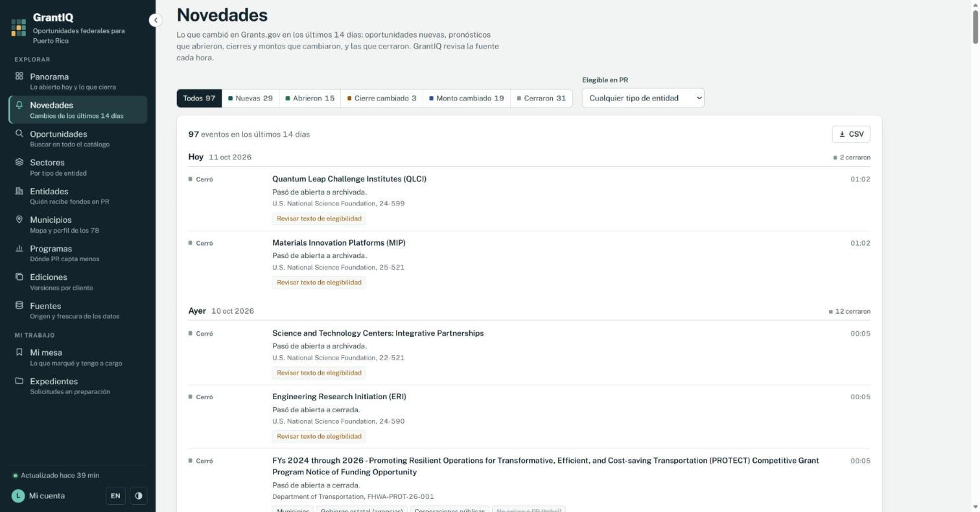Open Panorama grid icon in sidebar
The height and width of the screenshot is (512, 980).
tap(19, 76)
